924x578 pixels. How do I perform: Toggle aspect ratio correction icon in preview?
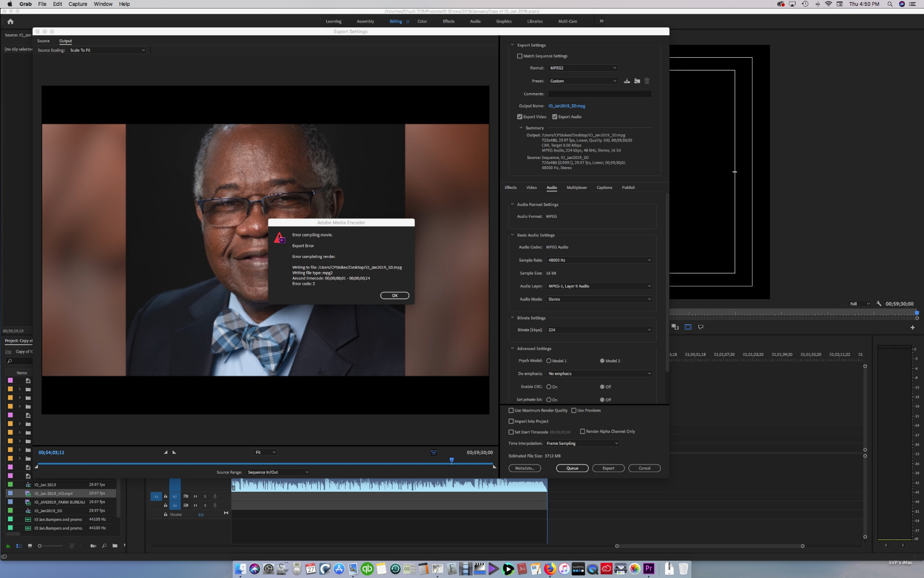[x=434, y=453]
